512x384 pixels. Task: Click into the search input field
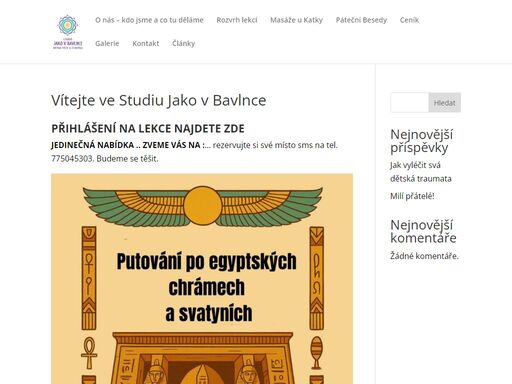pos(409,103)
